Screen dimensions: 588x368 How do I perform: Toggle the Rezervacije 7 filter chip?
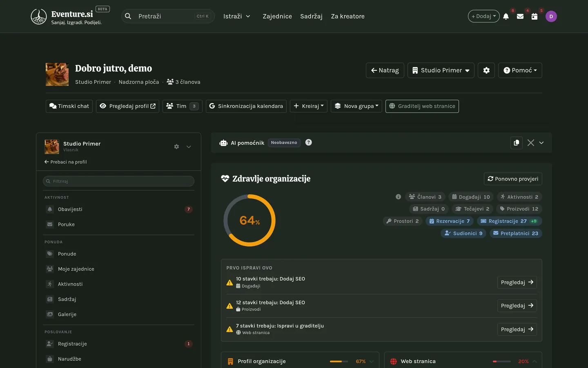pos(450,221)
